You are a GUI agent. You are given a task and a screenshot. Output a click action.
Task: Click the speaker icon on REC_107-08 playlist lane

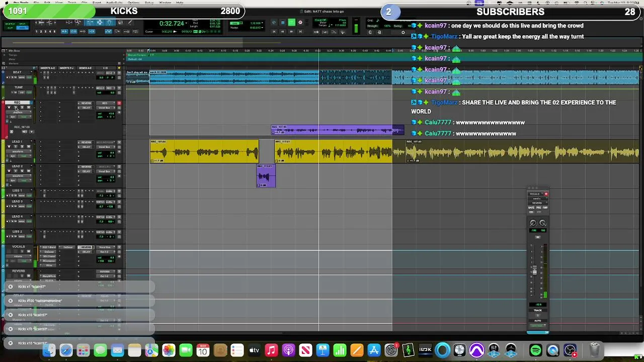[x=25, y=132]
